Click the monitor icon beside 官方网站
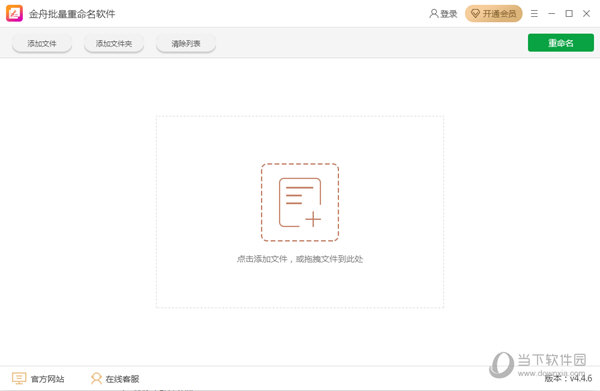 [x=19, y=378]
